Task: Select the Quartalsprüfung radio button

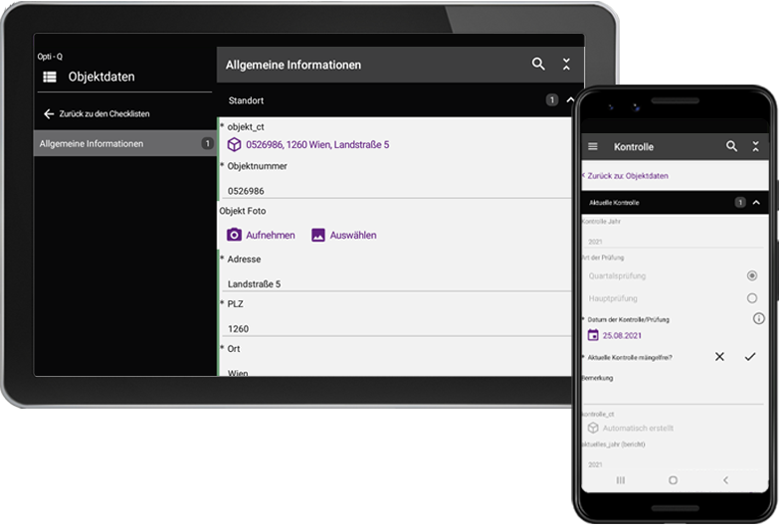Action: pyautogui.click(x=751, y=275)
